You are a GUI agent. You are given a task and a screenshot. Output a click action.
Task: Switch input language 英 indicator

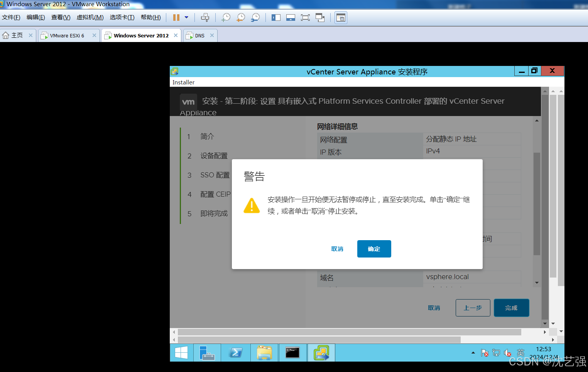(x=520, y=353)
